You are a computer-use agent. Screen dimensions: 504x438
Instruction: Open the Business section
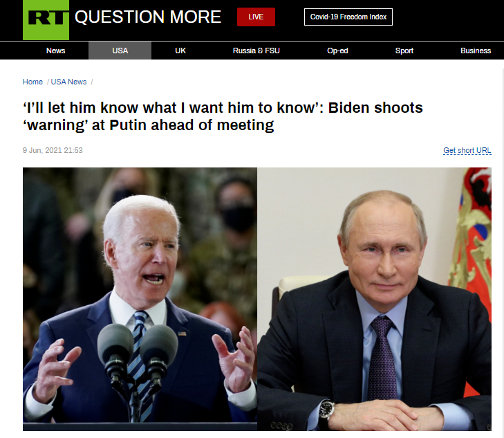(x=476, y=51)
